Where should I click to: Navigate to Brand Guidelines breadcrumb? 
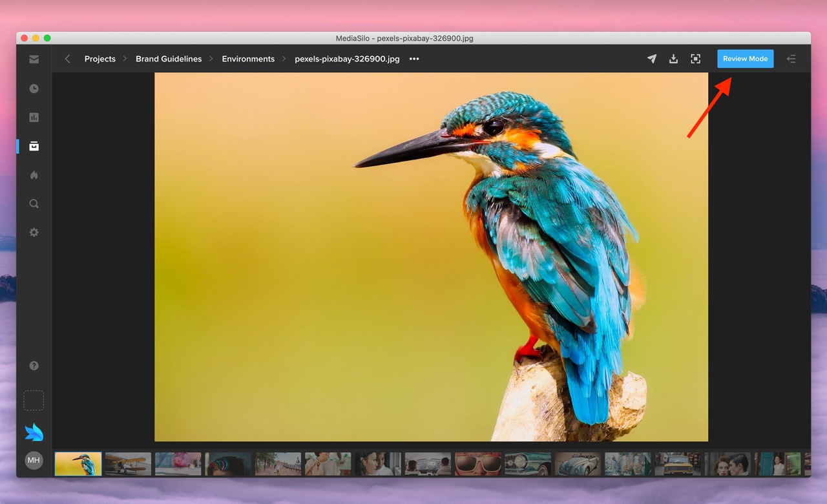pos(169,59)
